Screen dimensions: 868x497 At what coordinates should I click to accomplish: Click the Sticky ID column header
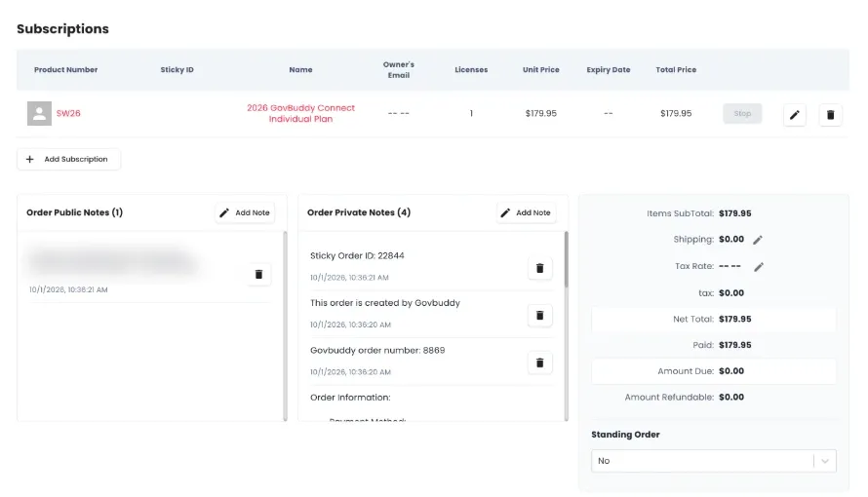pyautogui.click(x=178, y=69)
